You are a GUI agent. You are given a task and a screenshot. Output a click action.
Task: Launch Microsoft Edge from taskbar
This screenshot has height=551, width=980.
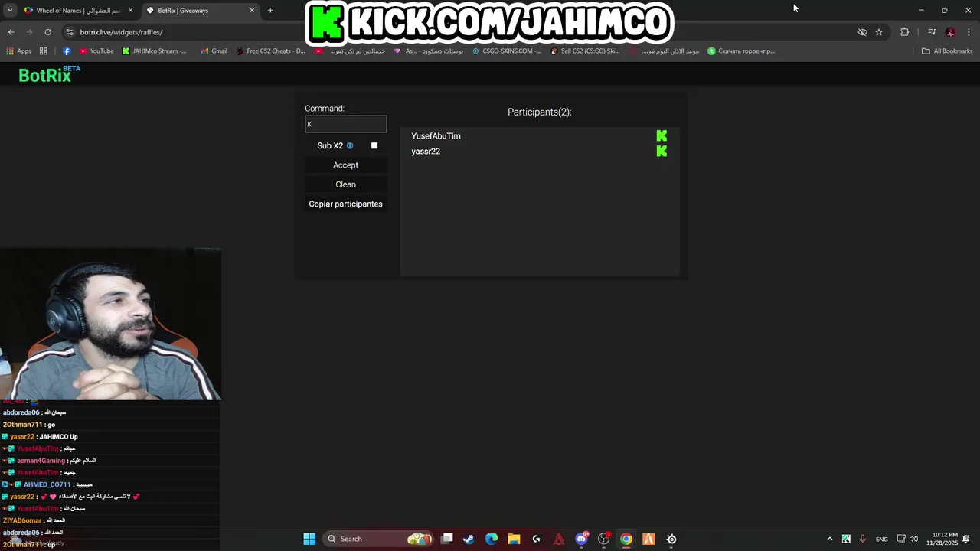492,539
